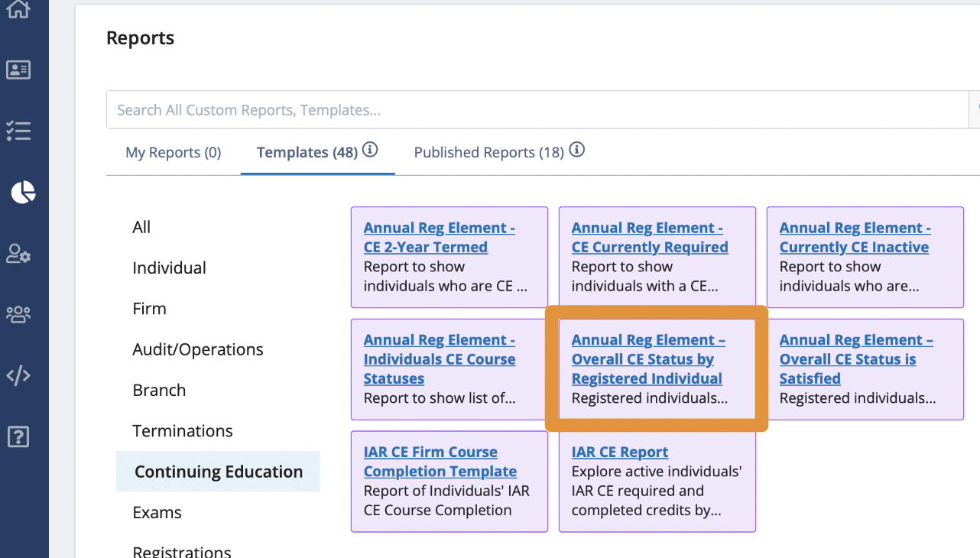980x558 pixels.
Task: Click 'Report to show individuals who are CE ...' text
Action: pyautogui.click(x=446, y=277)
